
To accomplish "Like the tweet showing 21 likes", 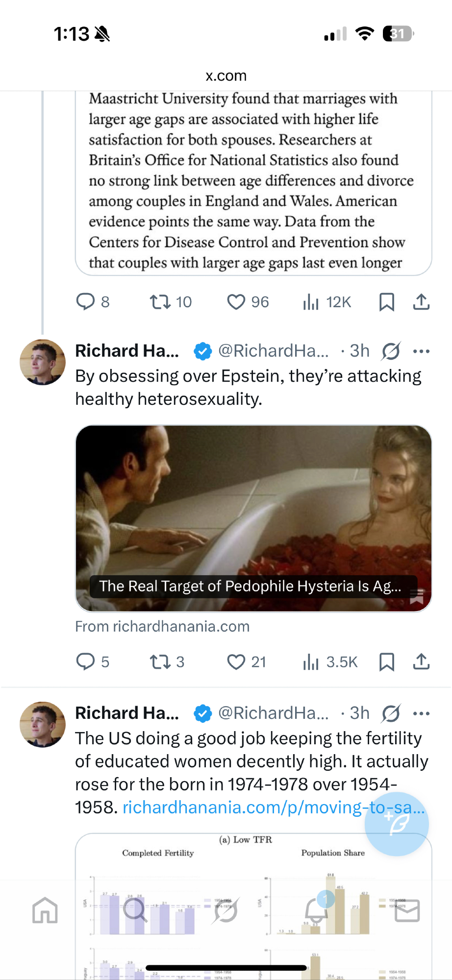I will click(246, 661).
